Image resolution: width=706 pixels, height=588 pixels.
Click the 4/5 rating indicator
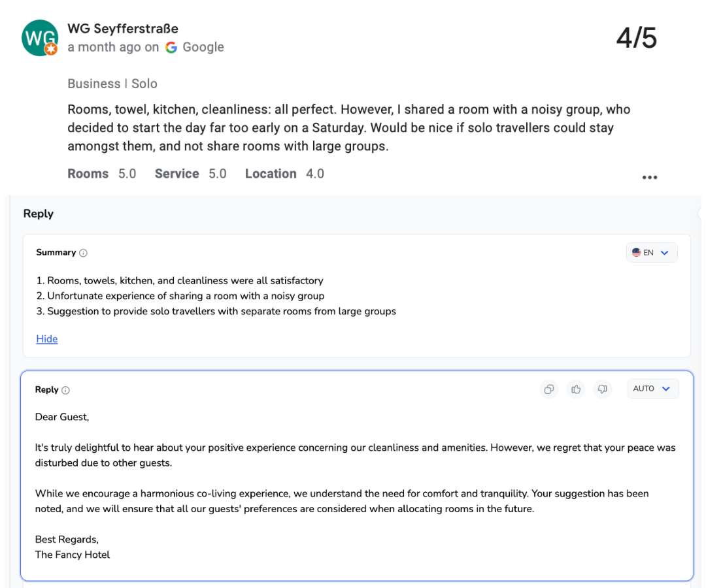[636, 38]
